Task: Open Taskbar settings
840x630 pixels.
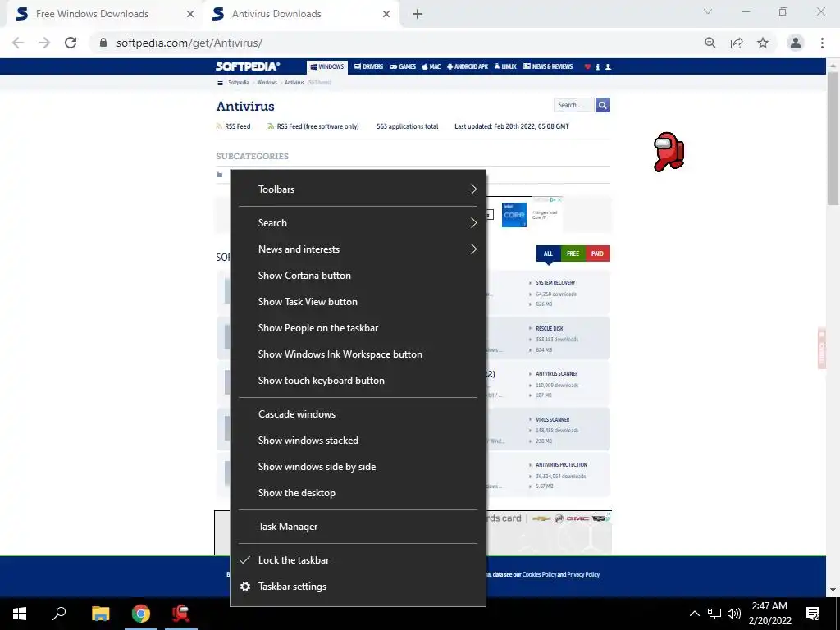Action: point(358,586)
